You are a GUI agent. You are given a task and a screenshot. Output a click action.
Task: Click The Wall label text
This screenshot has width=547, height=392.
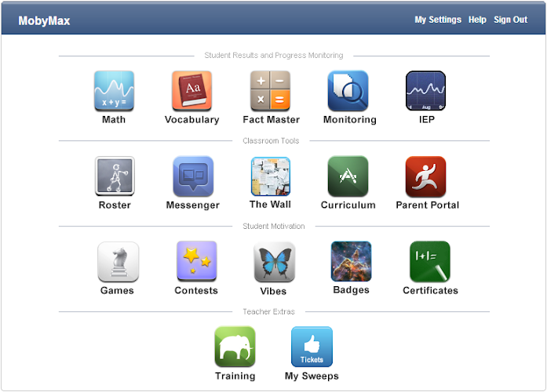point(270,204)
